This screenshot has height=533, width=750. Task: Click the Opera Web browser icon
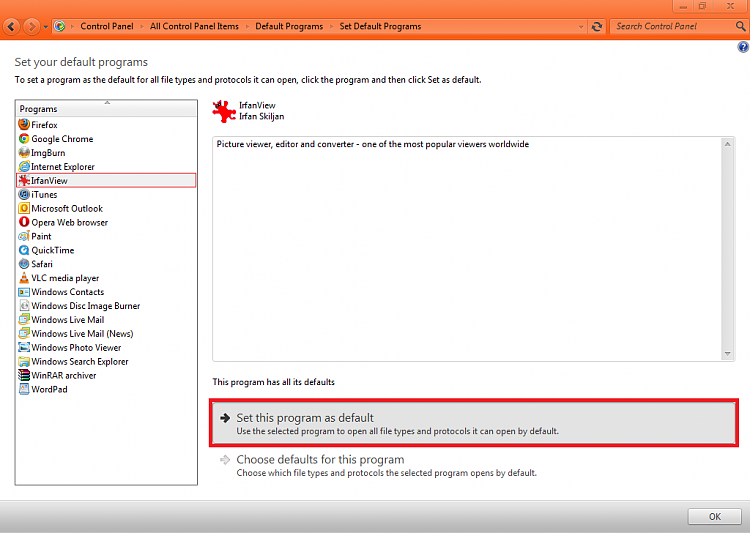(x=24, y=222)
